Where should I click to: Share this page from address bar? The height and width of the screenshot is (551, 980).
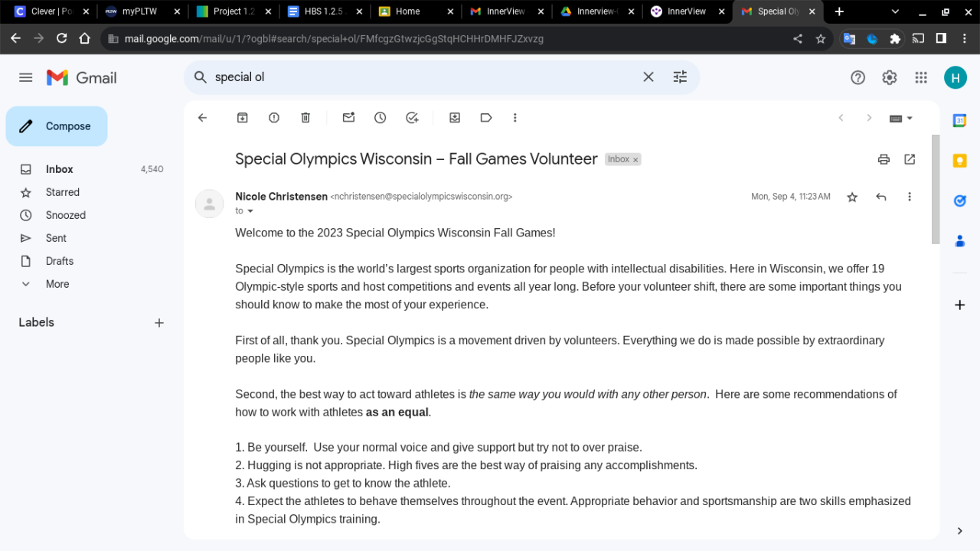798,38
